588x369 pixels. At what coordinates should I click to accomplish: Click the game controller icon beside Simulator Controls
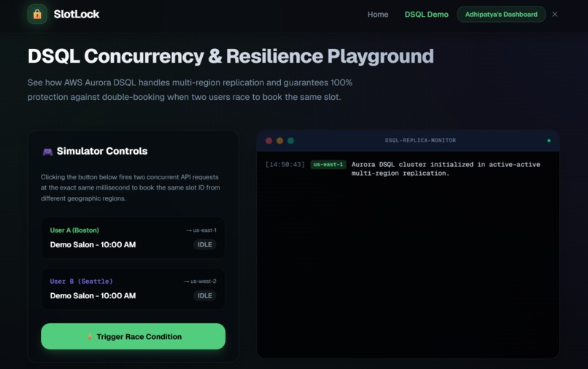pos(47,152)
